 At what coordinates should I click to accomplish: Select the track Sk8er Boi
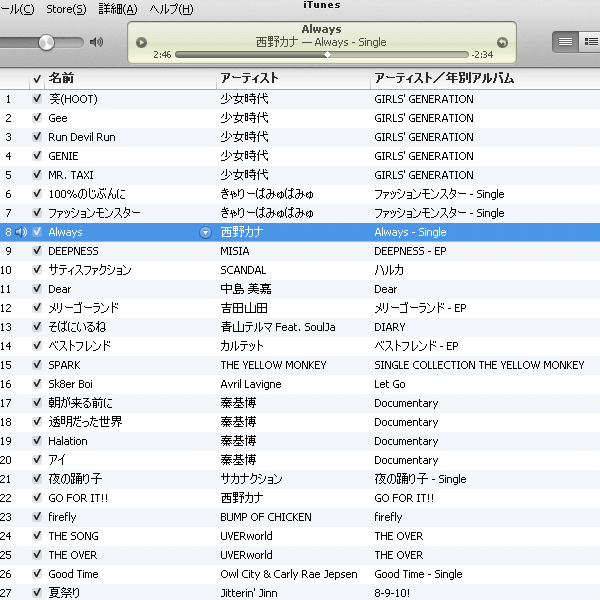pos(70,384)
